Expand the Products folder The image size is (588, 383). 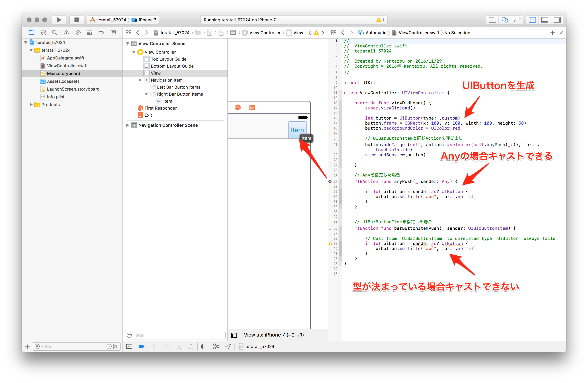pyautogui.click(x=31, y=105)
